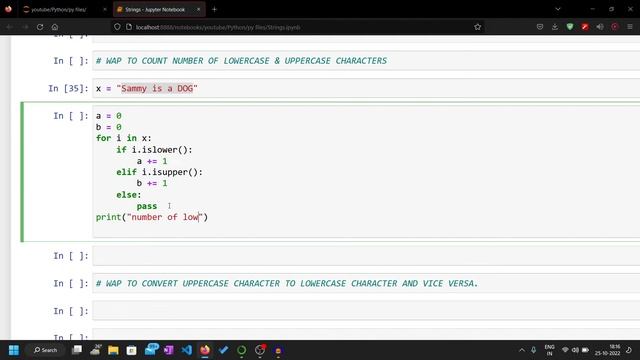
Task: Close the youtube/Python/py files tab
Action: coord(104,9)
